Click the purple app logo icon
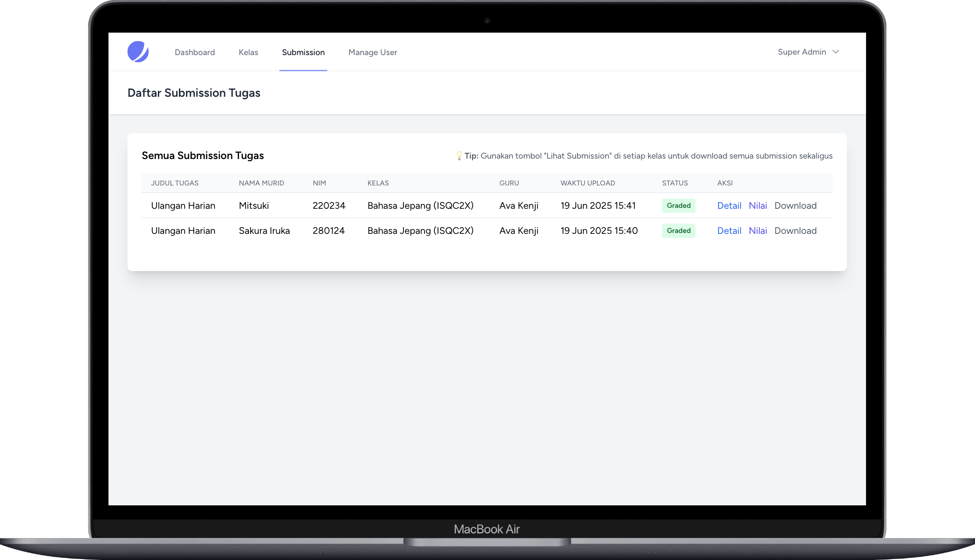 (x=138, y=52)
